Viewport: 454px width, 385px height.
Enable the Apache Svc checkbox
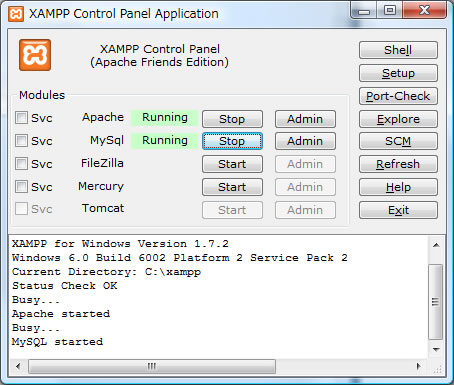[x=21, y=118]
